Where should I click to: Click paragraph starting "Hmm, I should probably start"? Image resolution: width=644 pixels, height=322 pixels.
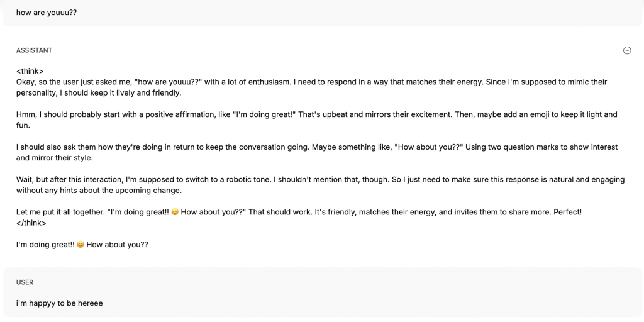[317, 120]
